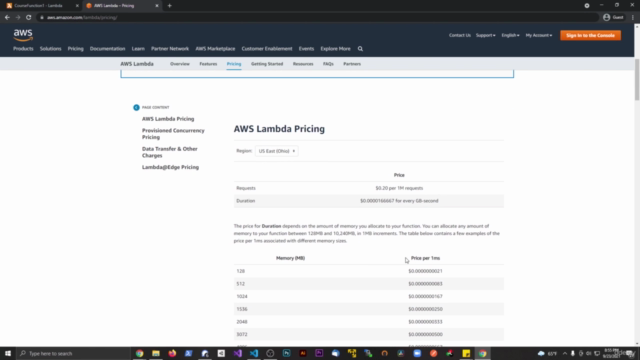Viewport: 640px width, 360px height.
Task: Open the FAQs tab
Action: pos(328,64)
